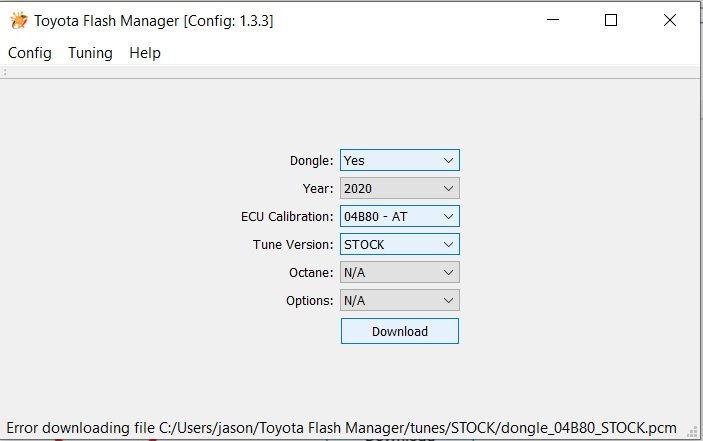
Task: Click the Dongle label
Action: pos(312,160)
